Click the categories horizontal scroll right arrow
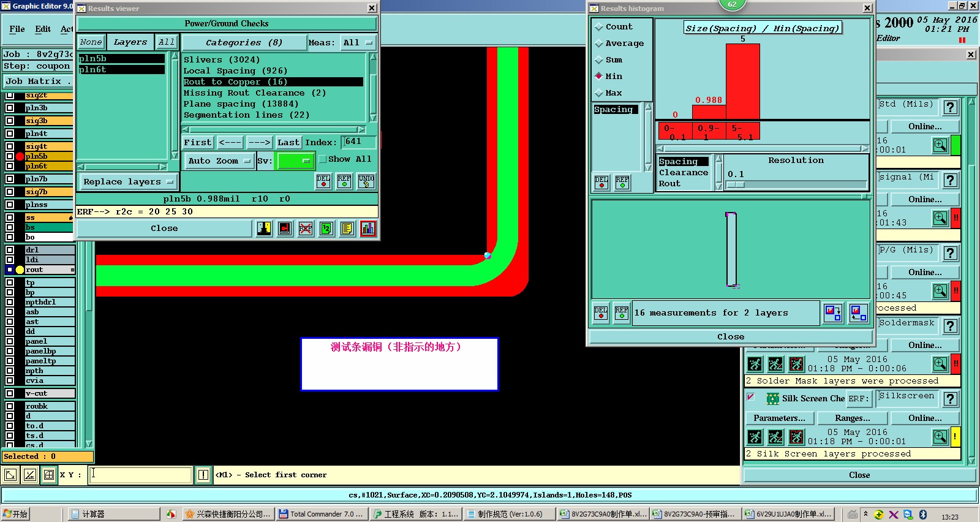The image size is (980, 522). click(x=361, y=129)
